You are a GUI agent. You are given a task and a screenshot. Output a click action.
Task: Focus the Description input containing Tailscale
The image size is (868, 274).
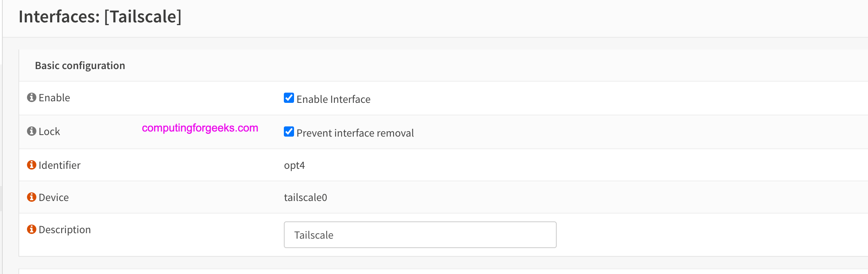click(x=420, y=235)
